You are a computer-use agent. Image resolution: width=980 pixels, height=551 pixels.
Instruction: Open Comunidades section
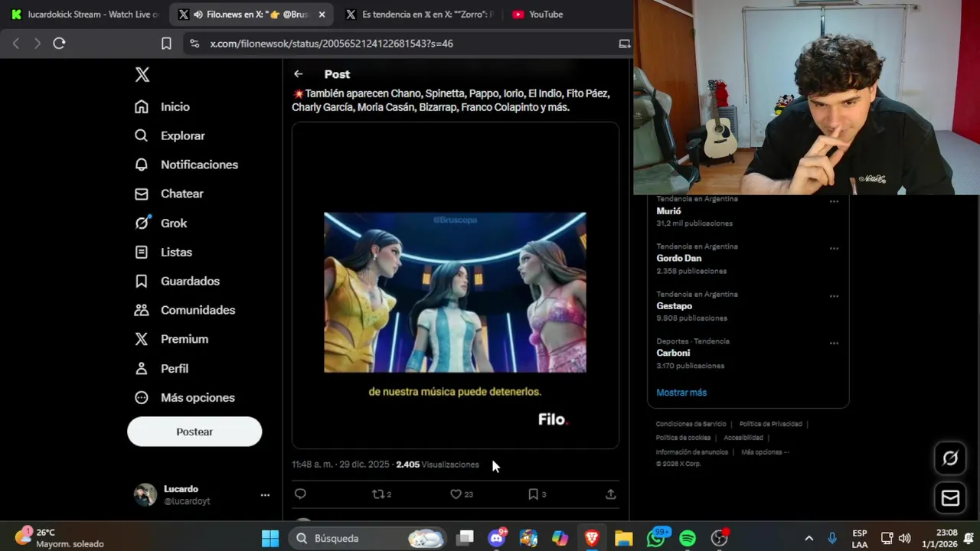tap(185, 310)
